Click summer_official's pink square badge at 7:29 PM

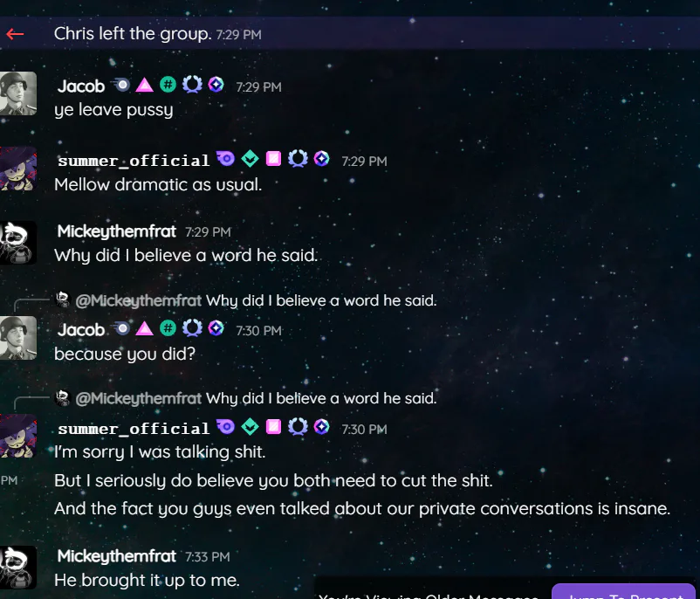pos(274,159)
